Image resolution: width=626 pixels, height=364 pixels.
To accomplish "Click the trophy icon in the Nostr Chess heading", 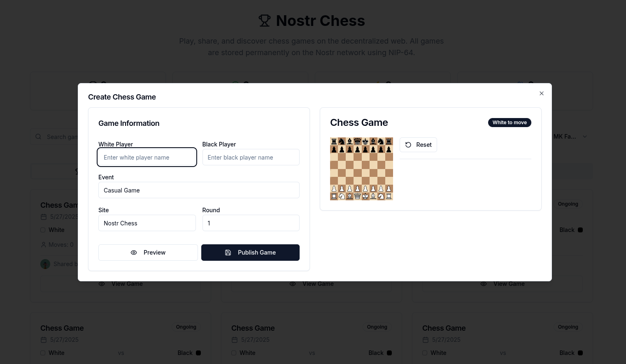I will tap(265, 20).
